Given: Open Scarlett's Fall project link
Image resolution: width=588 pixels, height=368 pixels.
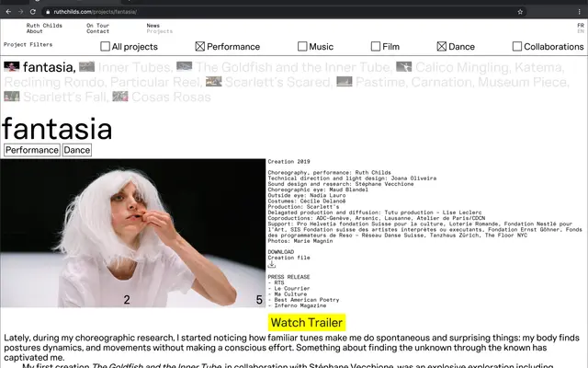Looking at the screenshot, I should [65, 98].
